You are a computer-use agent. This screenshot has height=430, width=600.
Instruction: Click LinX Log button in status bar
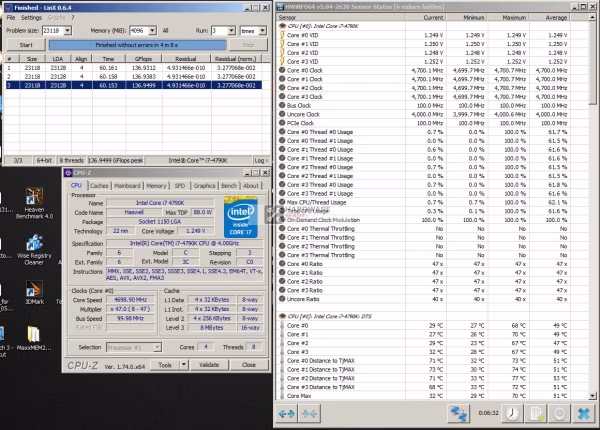261,161
